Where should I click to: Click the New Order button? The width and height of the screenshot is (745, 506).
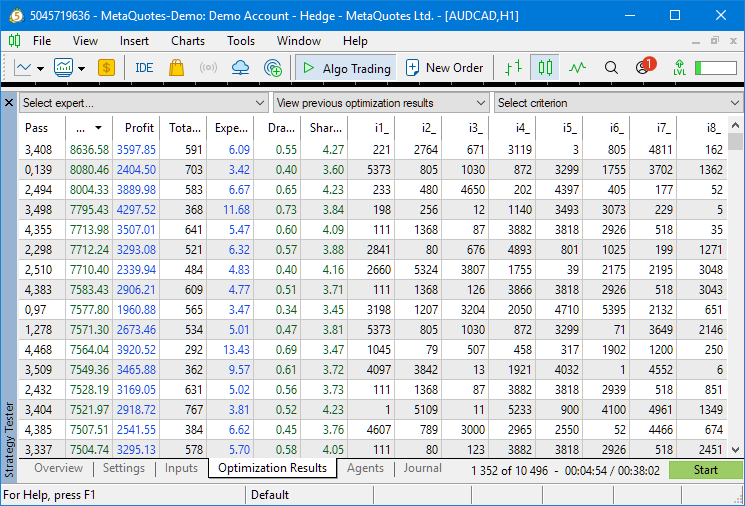(444, 68)
